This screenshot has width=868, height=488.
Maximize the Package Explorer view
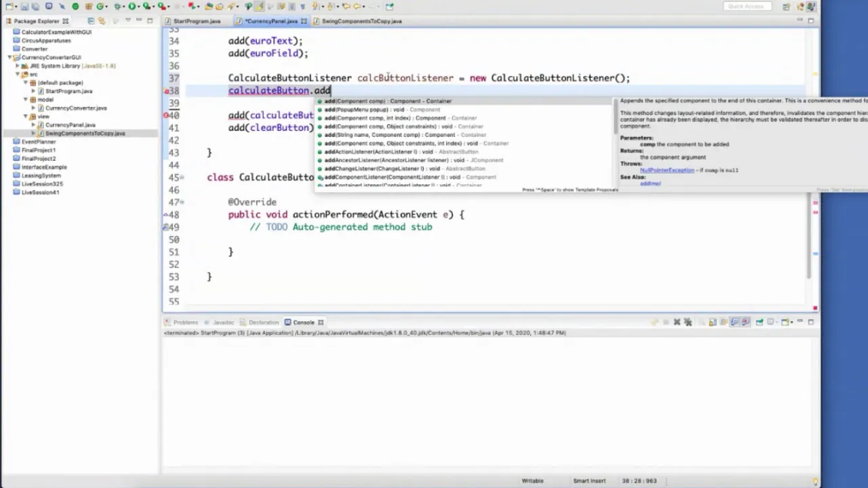point(150,21)
